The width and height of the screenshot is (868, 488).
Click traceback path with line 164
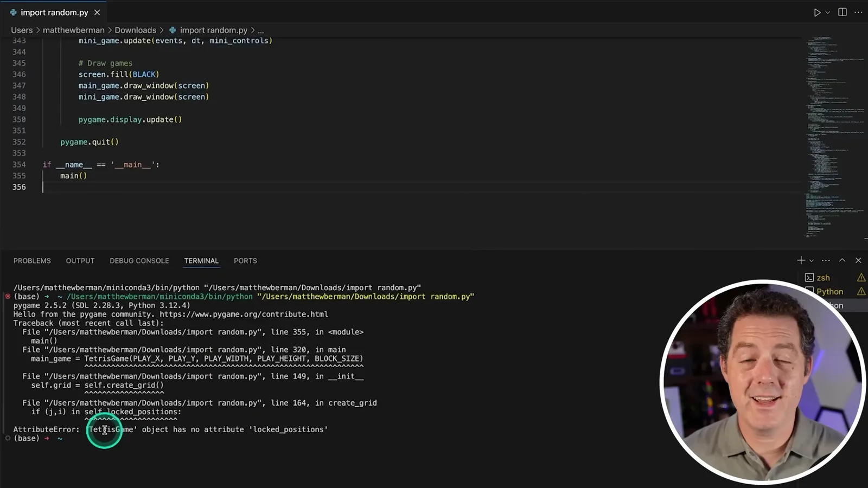click(x=199, y=403)
